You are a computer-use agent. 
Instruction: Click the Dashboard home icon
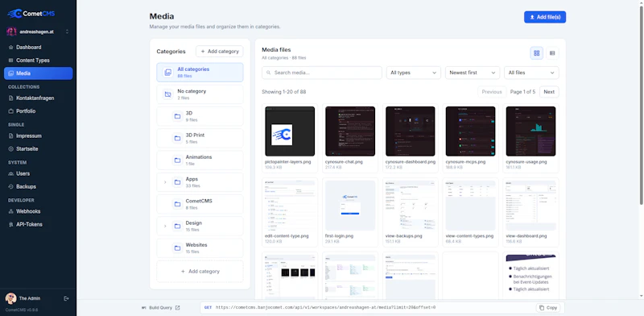(x=10, y=48)
